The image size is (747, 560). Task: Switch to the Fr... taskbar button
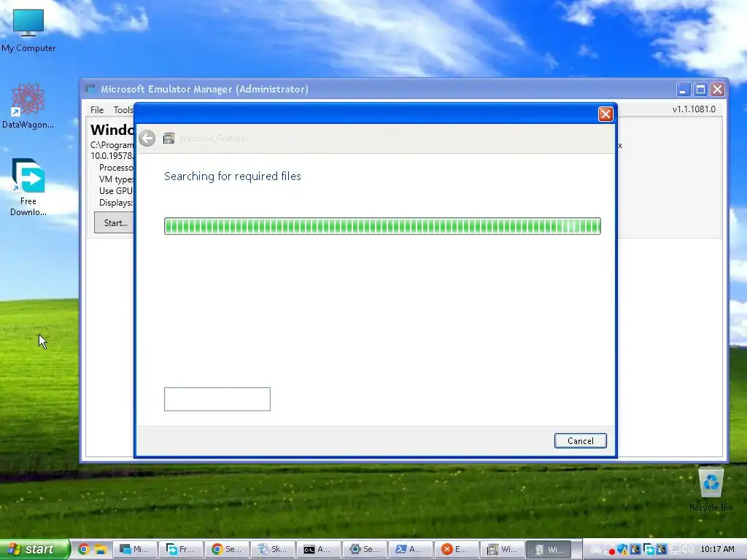[181, 549]
